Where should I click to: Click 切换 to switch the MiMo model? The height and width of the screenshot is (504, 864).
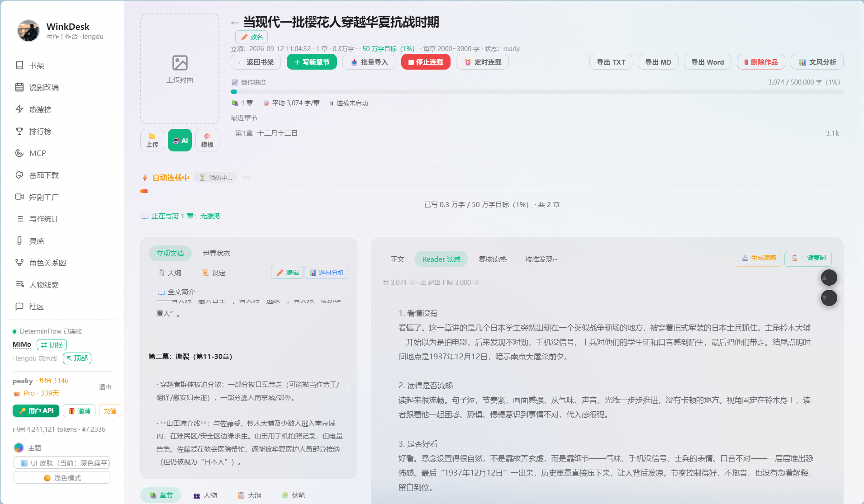(x=52, y=345)
